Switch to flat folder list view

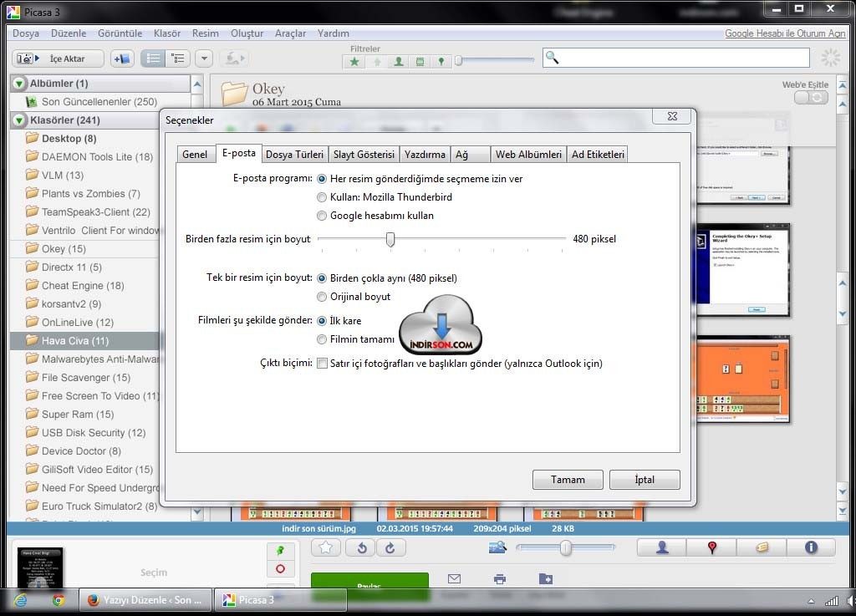(x=154, y=59)
